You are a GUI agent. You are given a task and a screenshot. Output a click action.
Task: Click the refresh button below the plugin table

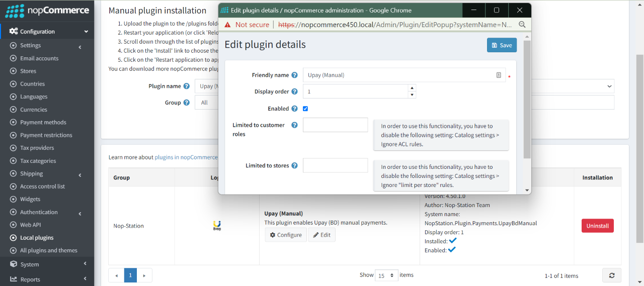point(612,275)
